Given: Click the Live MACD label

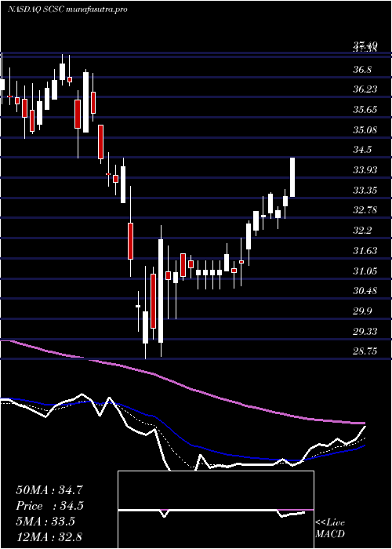Looking at the screenshot, I should [330, 529].
